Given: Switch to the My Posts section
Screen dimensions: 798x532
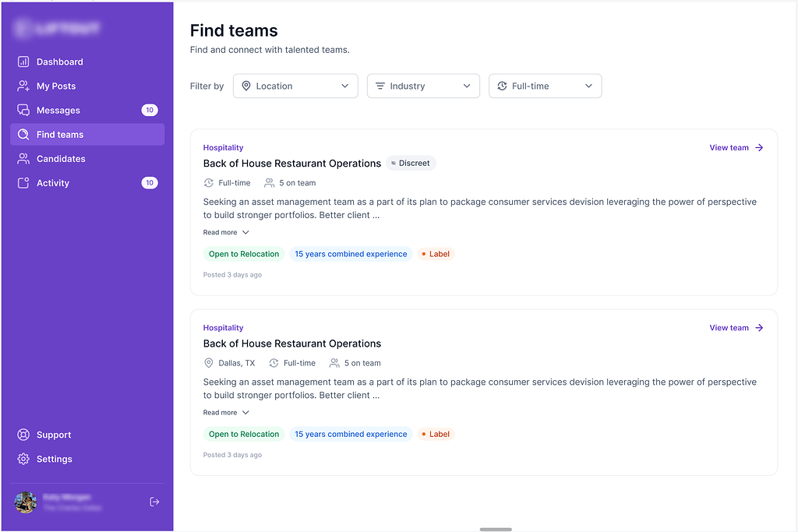Looking at the screenshot, I should click(58, 86).
